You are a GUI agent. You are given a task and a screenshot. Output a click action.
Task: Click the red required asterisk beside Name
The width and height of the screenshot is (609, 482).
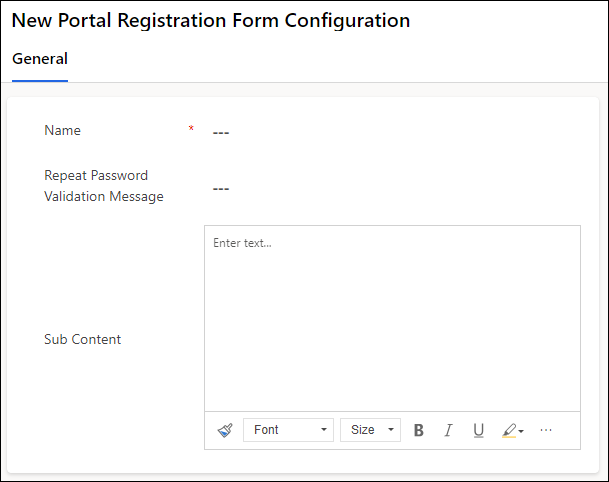pos(191,129)
